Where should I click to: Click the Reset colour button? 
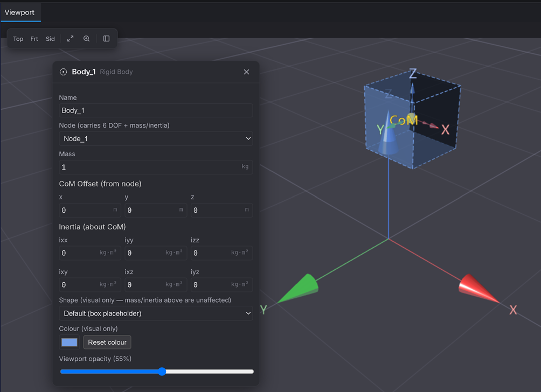pos(107,342)
